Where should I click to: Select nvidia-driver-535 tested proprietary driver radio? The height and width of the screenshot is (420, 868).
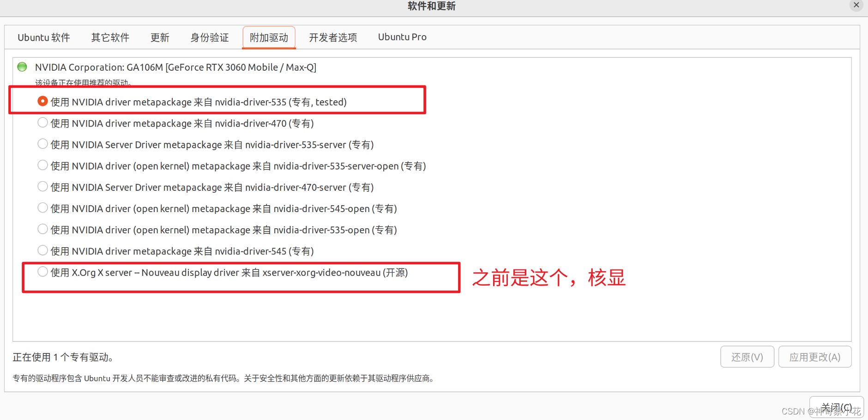(x=42, y=101)
